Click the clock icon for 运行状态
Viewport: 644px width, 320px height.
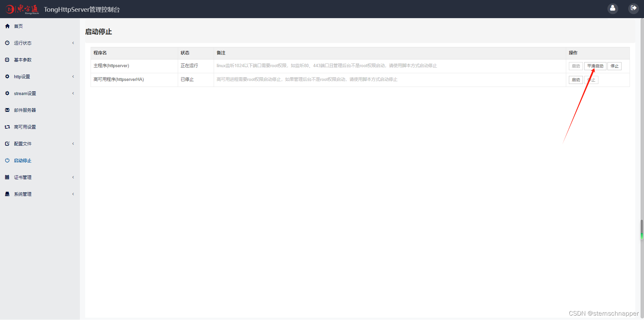[7, 43]
